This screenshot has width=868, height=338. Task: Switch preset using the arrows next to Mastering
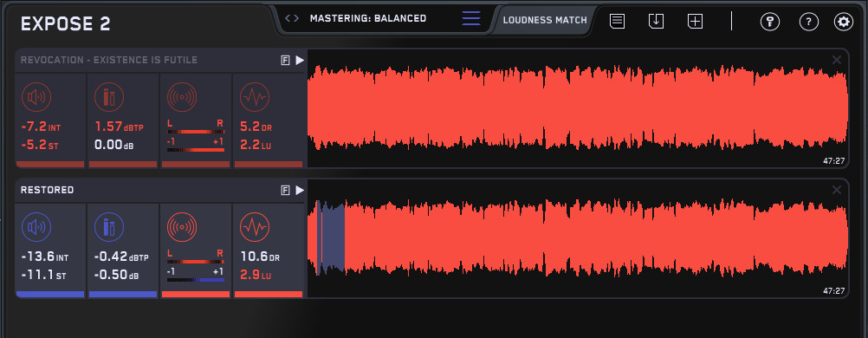point(292,18)
